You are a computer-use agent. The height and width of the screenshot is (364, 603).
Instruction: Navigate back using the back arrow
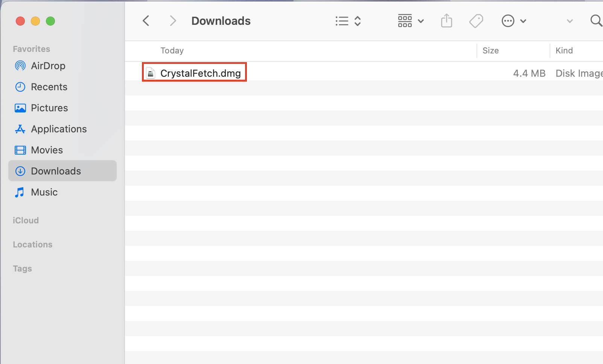click(x=146, y=21)
